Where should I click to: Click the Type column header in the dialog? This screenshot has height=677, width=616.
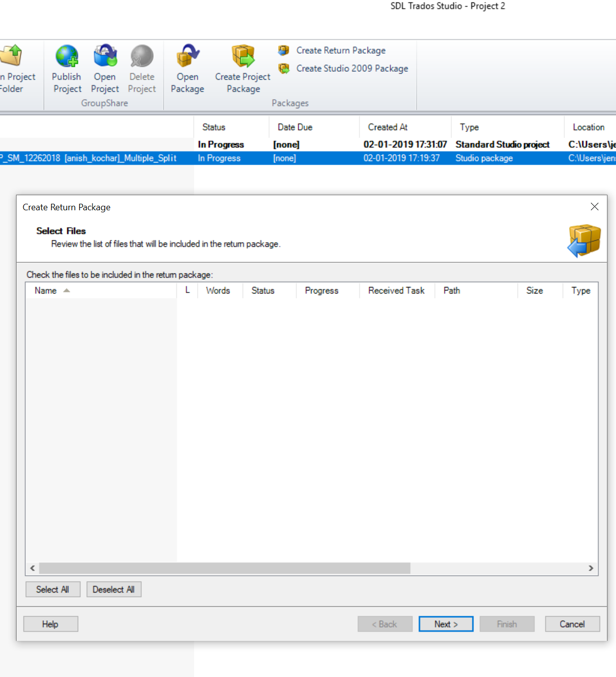[580, 291]
